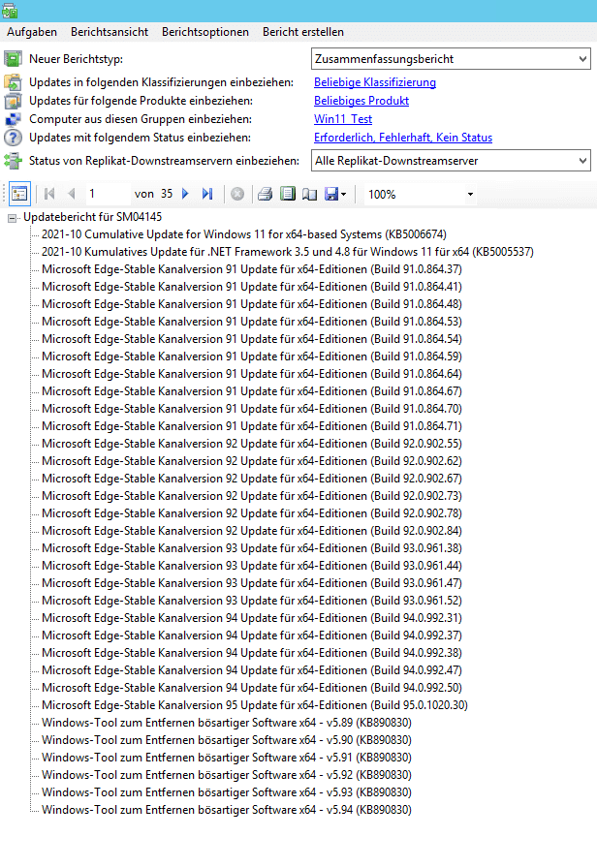Jump to last report page

[207, 194]
